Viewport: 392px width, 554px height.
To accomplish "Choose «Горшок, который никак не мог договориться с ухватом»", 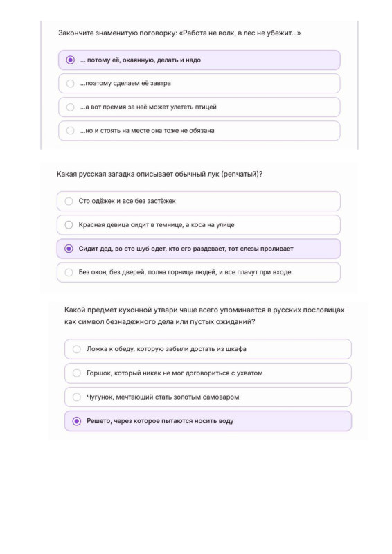I will [208, 373].
